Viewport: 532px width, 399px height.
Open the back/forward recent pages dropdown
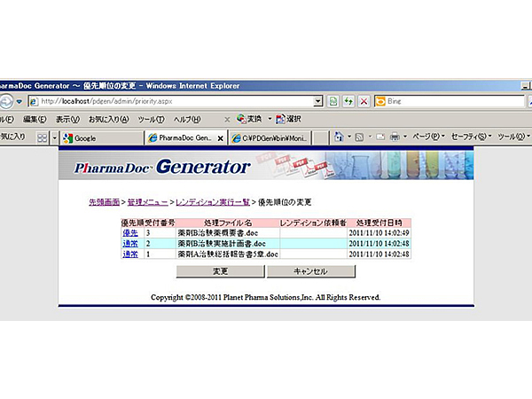coord(20,101)
